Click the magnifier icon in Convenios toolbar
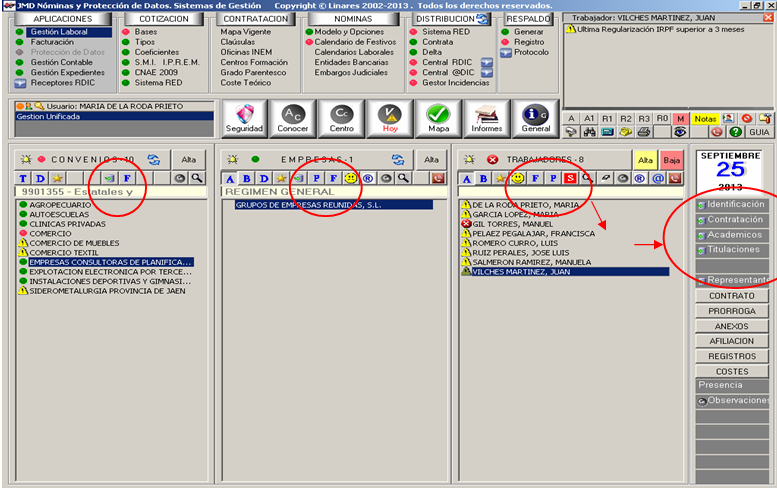This screenshot has width=777, height=488. pos(197,178)
